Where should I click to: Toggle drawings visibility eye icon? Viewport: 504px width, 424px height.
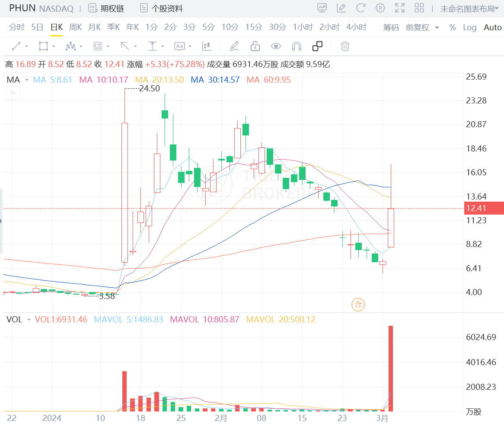point(276,46)
